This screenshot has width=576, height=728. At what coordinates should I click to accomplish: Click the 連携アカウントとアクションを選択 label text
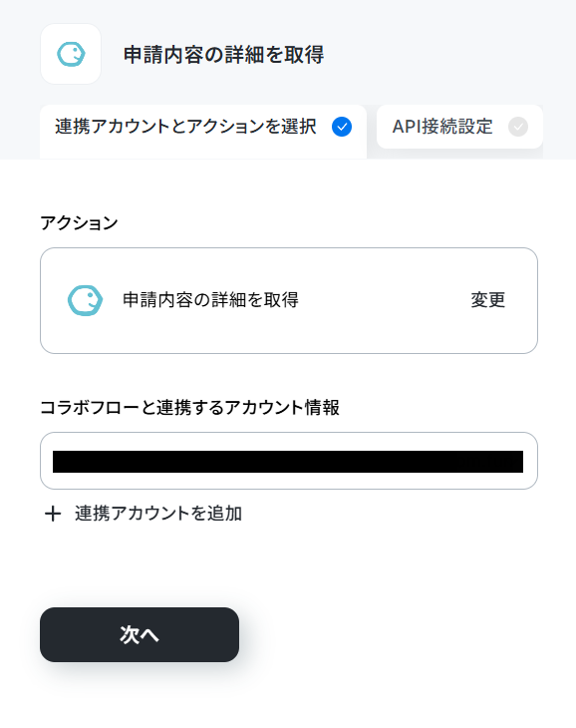(186, 127)
